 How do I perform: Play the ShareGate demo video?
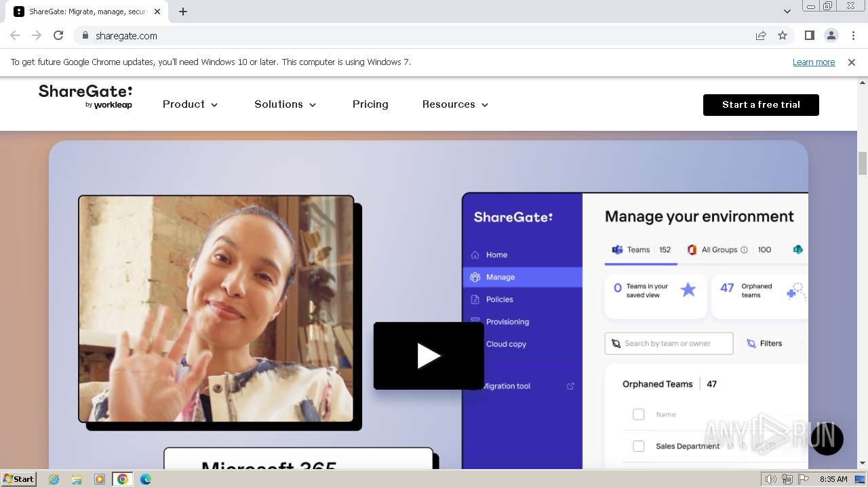pyautogui.click(x=429, y=356)
